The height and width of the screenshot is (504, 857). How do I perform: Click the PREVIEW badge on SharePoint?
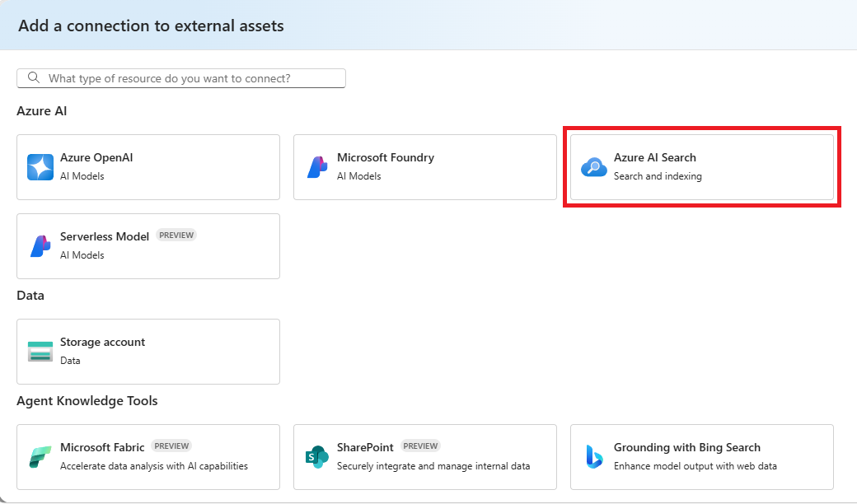click(420, 446)
